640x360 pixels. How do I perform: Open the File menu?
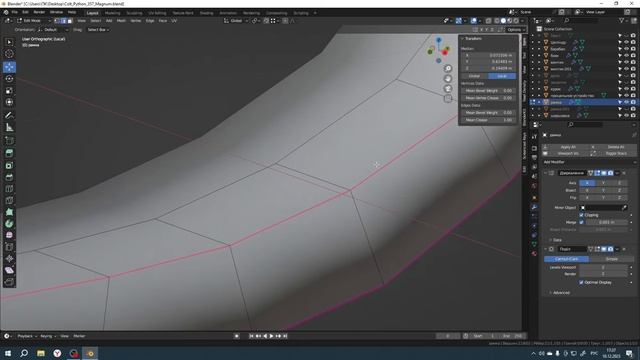coord(15,12)
